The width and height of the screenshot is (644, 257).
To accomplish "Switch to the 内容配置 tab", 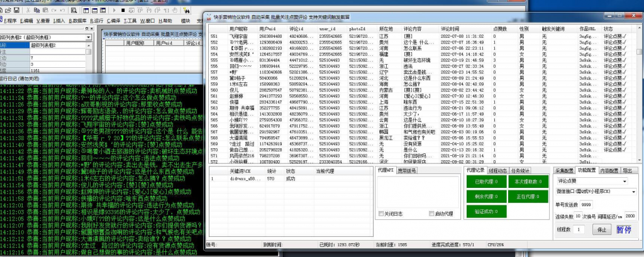I will coord(609,170).
